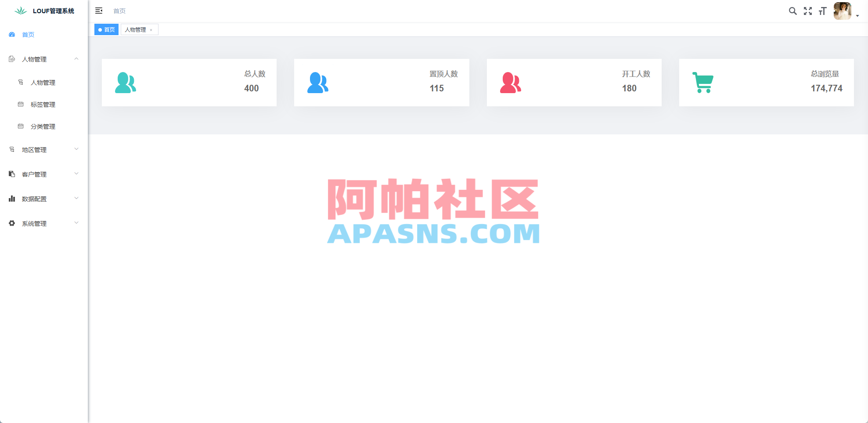Image resolution: width=868 pixels, height=423 pixels.
Task: Click the 总浏览量 value 174,774
Action: click(x=827, y=88)
